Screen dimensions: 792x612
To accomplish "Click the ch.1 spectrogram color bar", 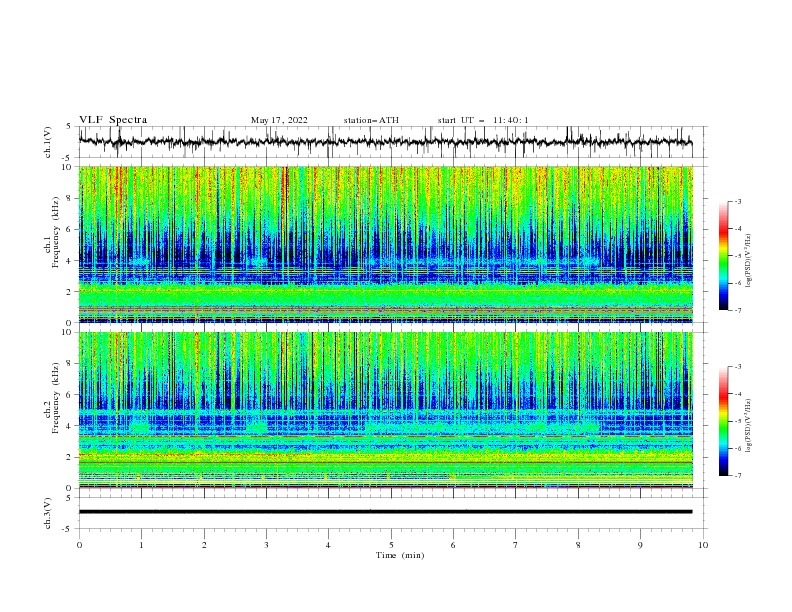I will coord(723,256).
